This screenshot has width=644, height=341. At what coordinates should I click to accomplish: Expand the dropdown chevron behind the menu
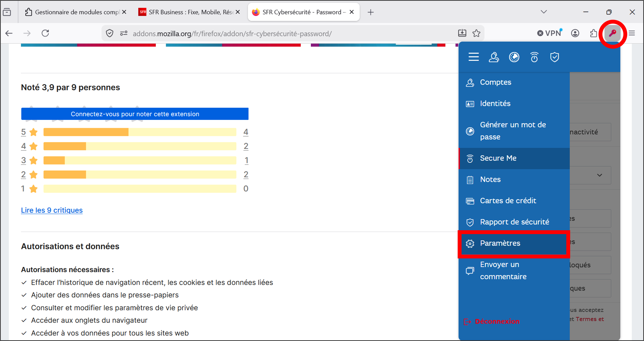coord(599,175)
